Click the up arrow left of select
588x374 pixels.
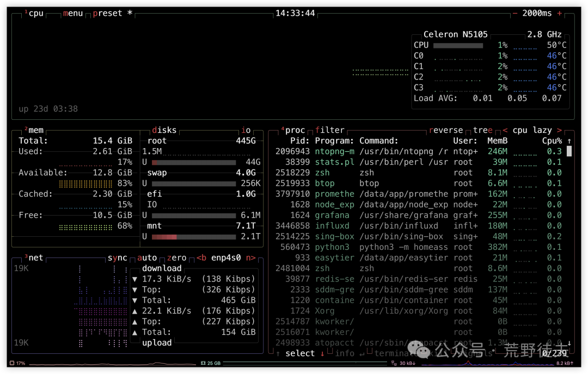(278, 353)
